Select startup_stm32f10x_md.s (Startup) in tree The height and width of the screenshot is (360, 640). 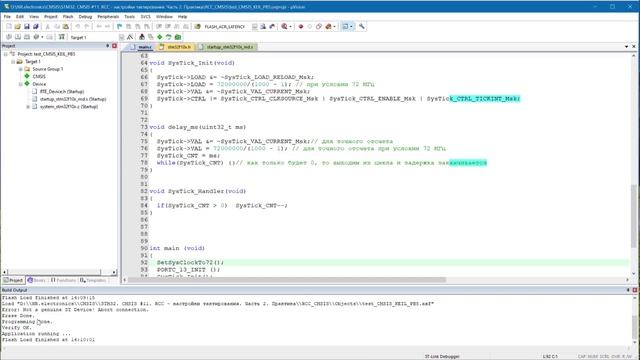(73, 99)
